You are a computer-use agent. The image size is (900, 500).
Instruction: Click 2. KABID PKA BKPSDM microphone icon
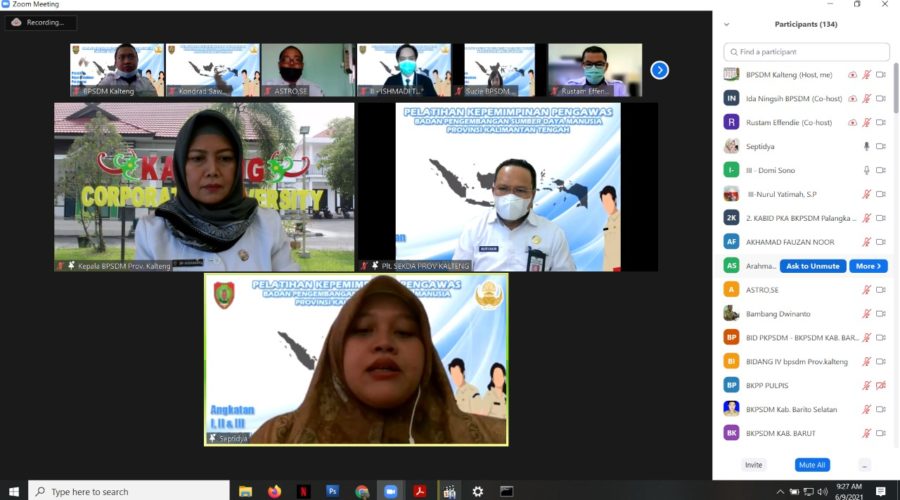pyautogui.click(x=867, y=218)
